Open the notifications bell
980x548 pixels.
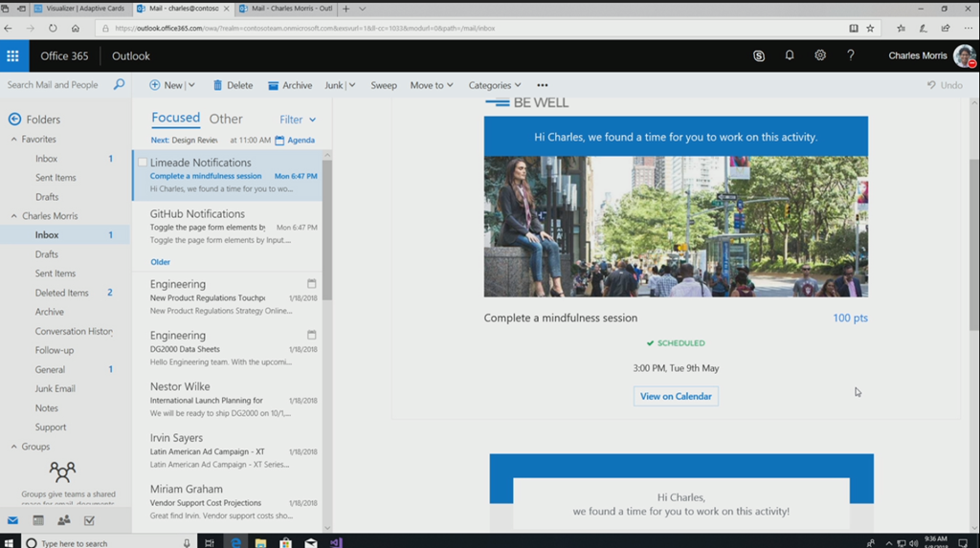[x=790, y=55]
